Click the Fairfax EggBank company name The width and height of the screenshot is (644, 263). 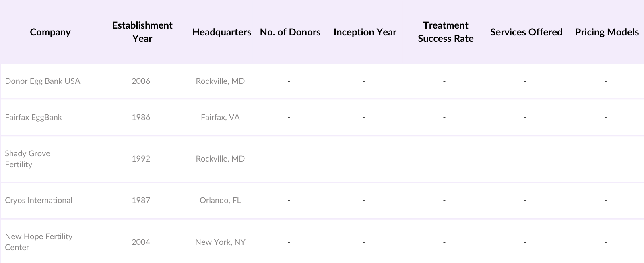(33, 117)
